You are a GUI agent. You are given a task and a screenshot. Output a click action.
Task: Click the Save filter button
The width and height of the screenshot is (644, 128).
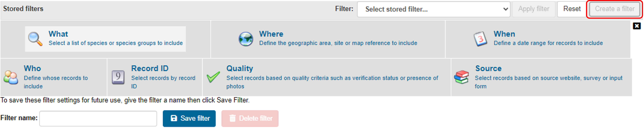pyautogui.click(x=189, y=119)
